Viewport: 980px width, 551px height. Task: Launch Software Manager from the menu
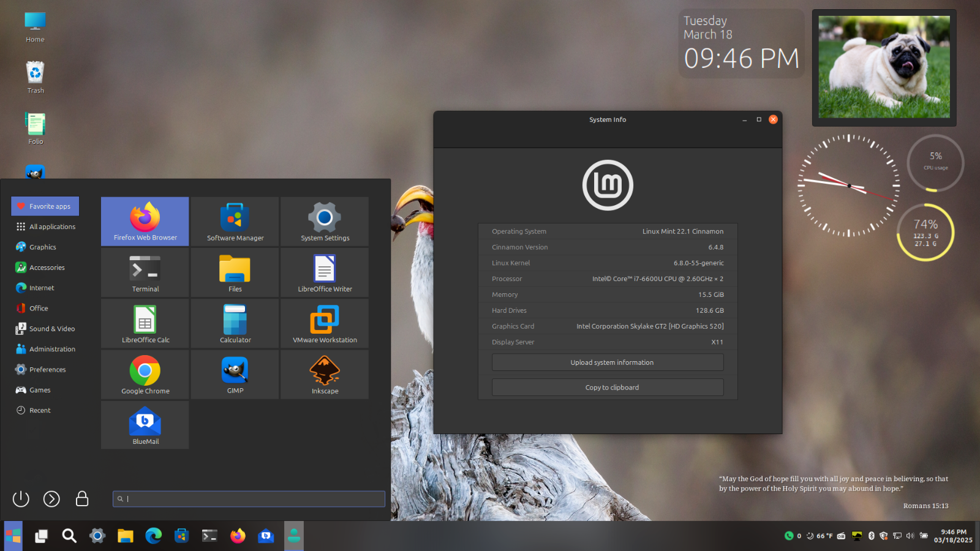(235, 221)
